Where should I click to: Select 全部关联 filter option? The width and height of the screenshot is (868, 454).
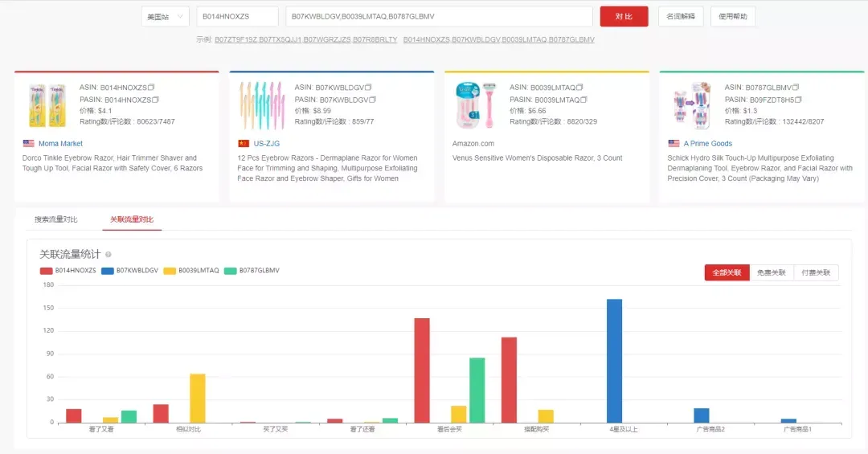pos(727,272)
